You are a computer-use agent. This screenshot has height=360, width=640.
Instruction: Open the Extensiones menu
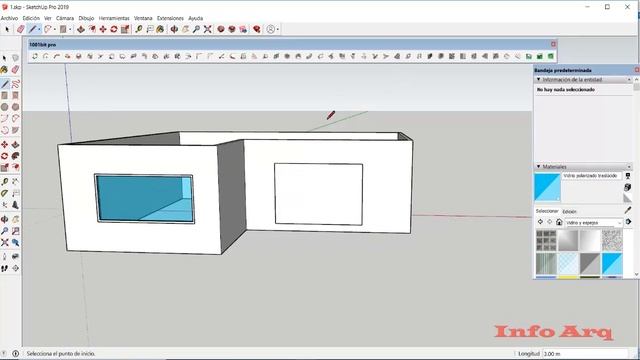pyautogui.click(x=170, y=18)
